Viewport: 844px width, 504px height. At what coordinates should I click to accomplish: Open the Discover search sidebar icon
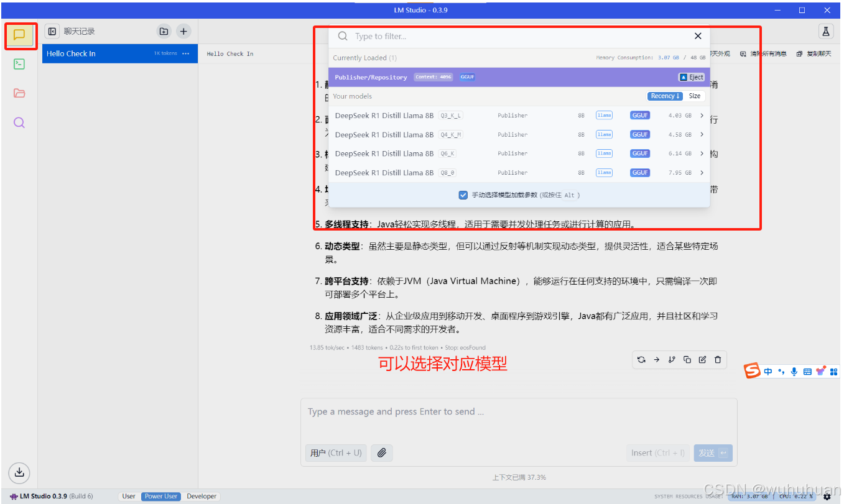click(19, 122)
